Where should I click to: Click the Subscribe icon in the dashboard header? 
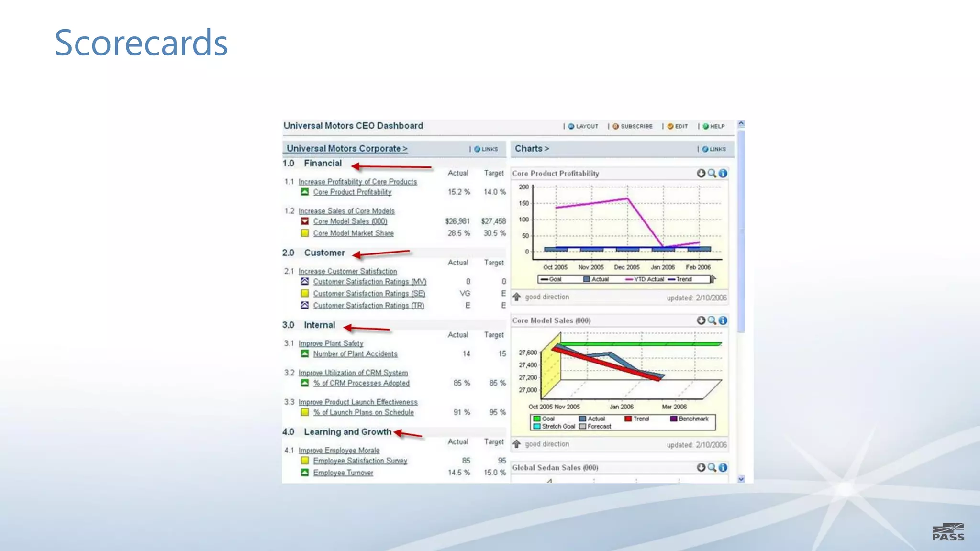(616, 126)
